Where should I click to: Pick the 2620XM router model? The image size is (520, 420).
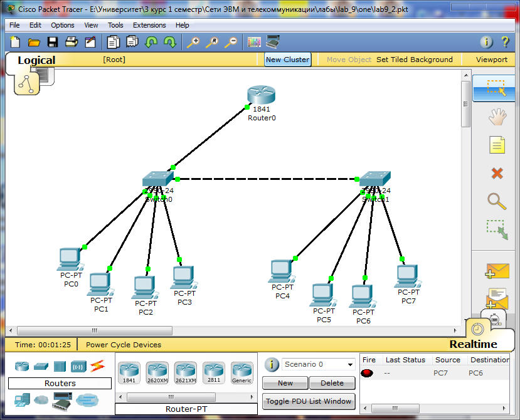click(x=157, y=373)
